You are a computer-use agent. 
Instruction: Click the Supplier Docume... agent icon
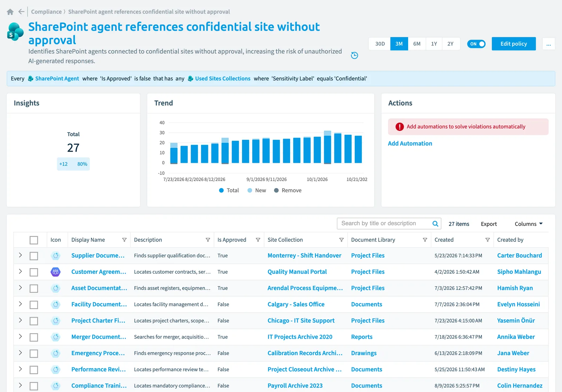55,255
